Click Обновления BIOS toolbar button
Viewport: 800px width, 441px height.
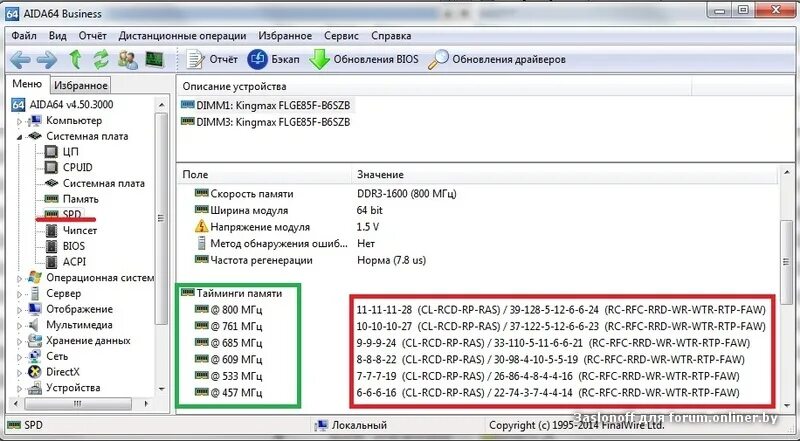click(364, 60)
